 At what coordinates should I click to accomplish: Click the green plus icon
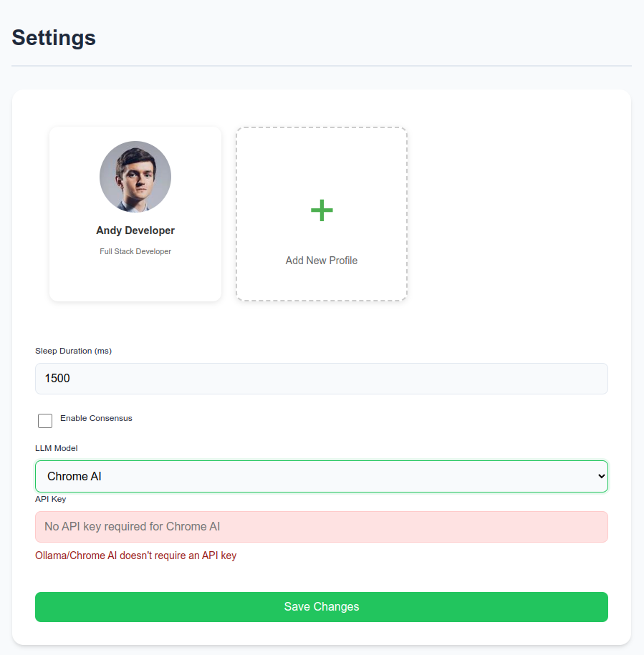[322, 210]
